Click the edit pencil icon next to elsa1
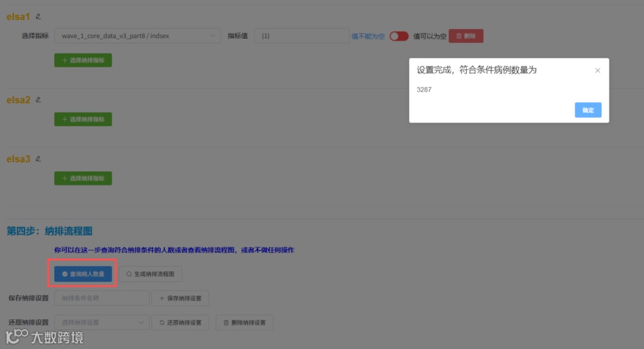This screenshot has height=349, width=644. [x=38, y=17]
